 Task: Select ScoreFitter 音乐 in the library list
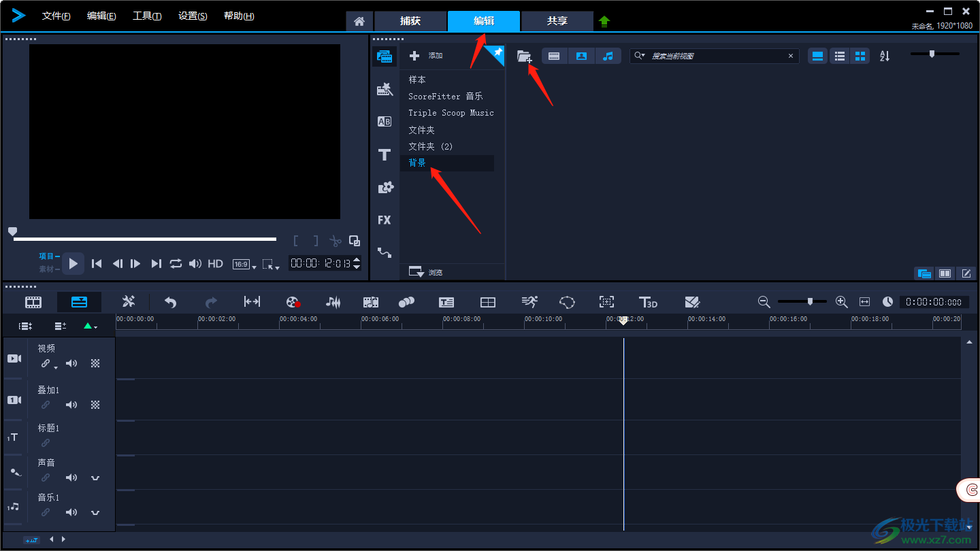tap(447, 97)
